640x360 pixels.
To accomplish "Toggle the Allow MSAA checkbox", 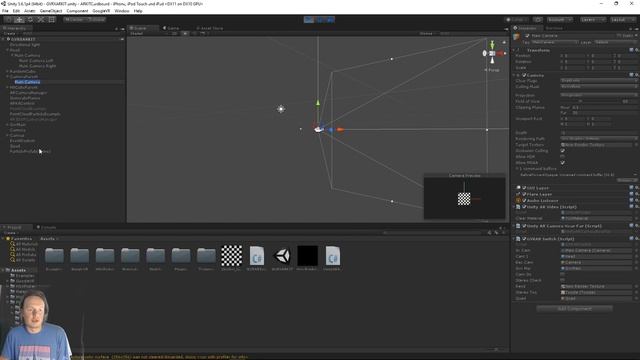I will point(562,162).
